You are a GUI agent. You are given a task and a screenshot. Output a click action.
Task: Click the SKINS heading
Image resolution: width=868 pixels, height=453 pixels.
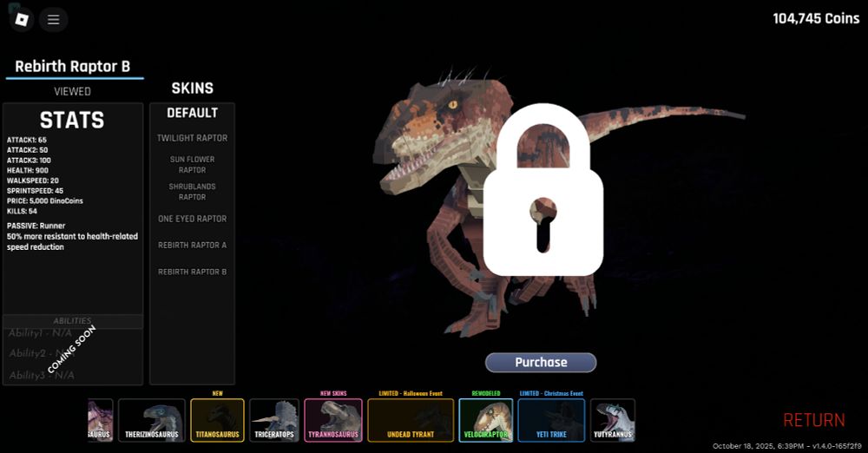(x=192, y=88)
